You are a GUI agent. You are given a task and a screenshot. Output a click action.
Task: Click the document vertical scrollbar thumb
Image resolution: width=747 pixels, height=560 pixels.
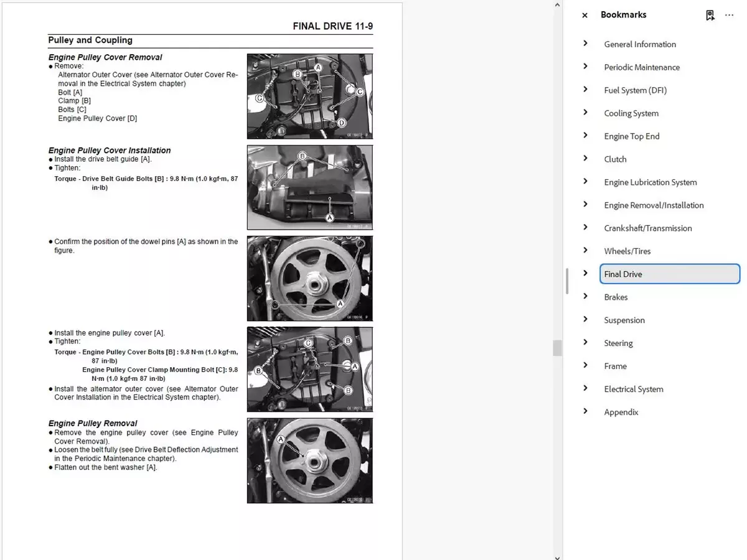(557, 348)
